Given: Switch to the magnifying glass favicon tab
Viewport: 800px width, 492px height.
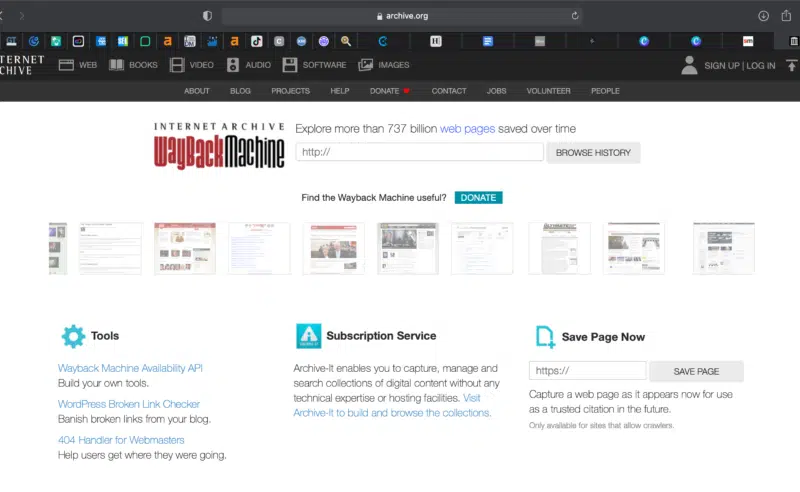Looking at the screenshot, I should pyautogui.click(x=346, y=41).
